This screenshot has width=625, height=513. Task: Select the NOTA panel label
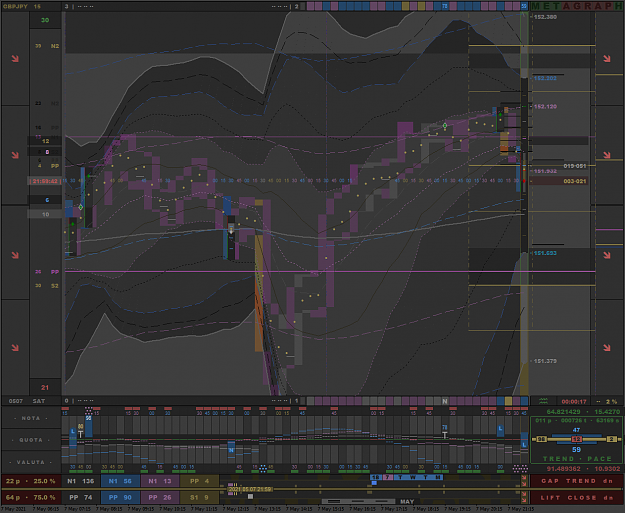tap(31, 418)
